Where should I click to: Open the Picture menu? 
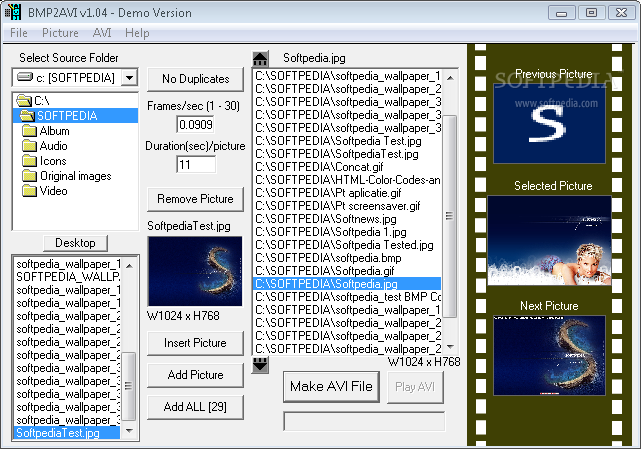coord(60,33)
